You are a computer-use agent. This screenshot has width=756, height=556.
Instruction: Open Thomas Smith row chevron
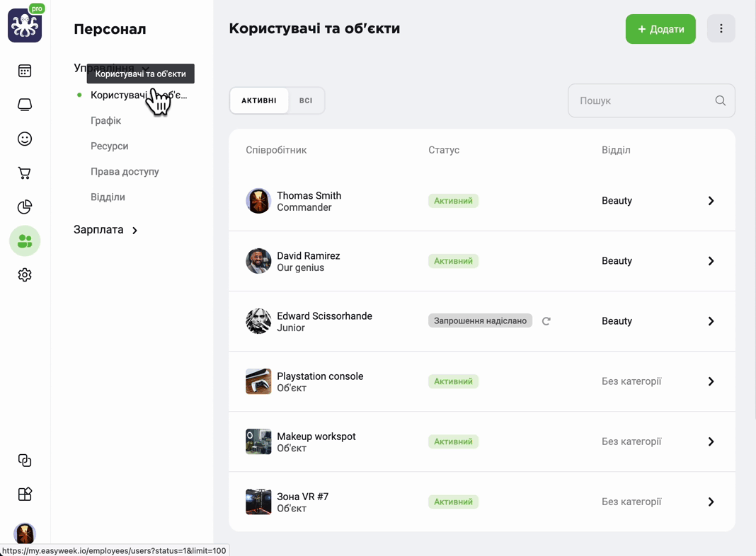click(711, 201)
